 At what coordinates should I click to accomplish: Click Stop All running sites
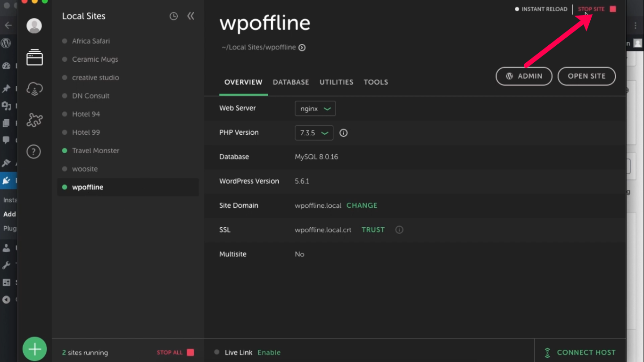point(175,353)
